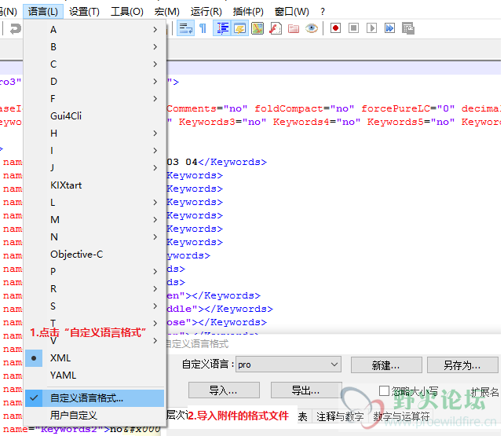Expand the N language submenu
This screenshot has width=504, height=436.
[x=95, y=237]
